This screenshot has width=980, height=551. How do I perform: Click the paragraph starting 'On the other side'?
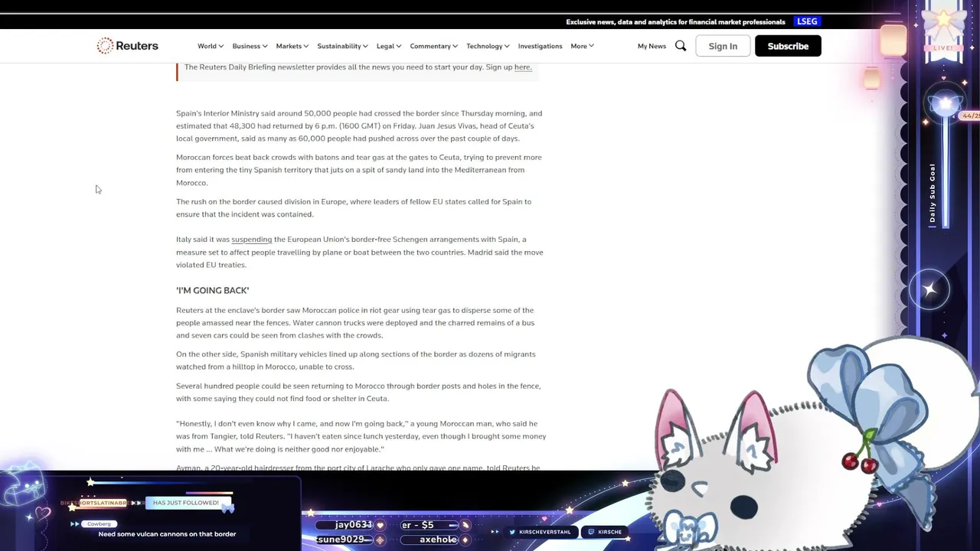(356, 360)
